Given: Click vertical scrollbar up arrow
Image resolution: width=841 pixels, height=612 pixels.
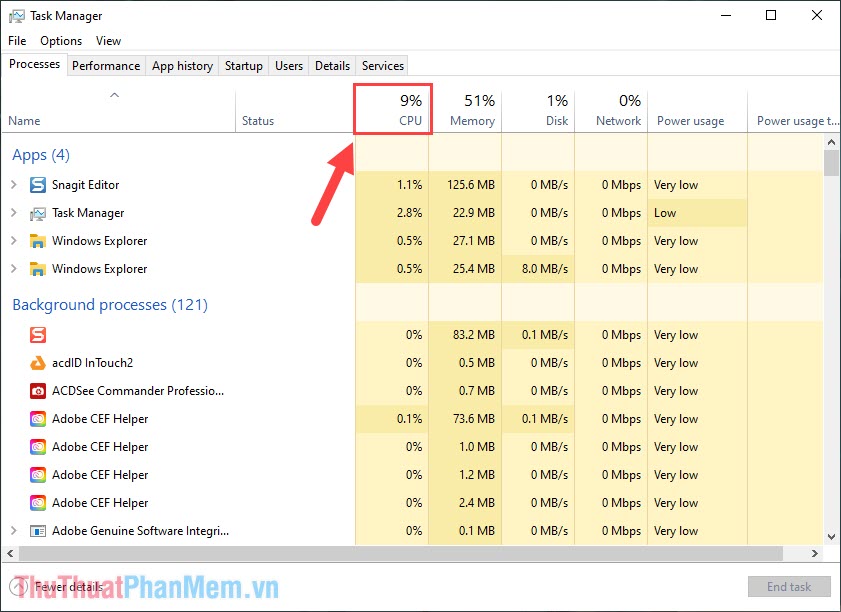Looking at the screenshot, I should 831,142.
